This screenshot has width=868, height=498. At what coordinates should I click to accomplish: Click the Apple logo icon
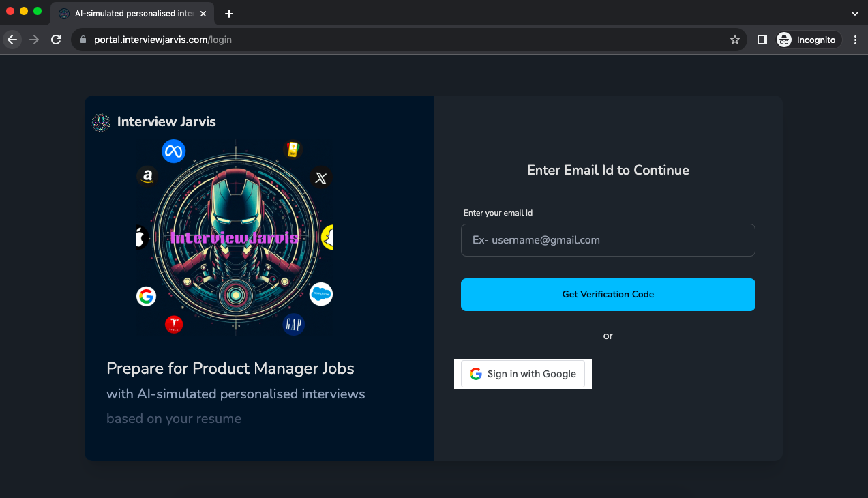[x=141, y=238]
